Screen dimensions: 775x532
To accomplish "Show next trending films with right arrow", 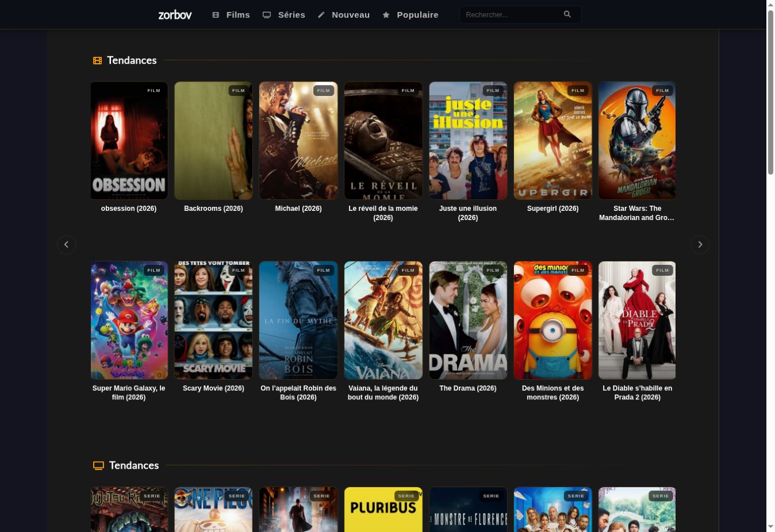I will (700, 245).
